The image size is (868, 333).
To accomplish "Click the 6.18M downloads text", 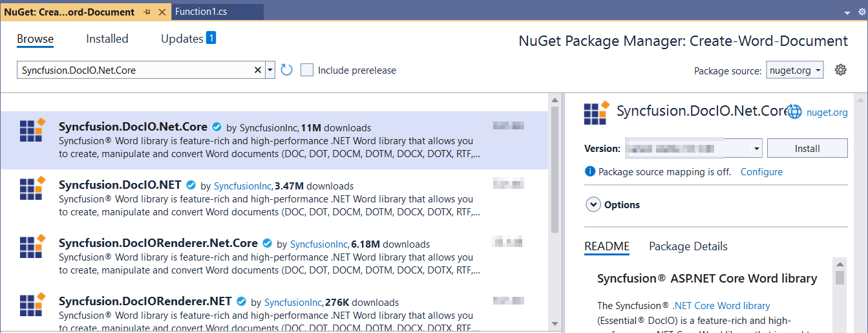I will pos(390,244).
